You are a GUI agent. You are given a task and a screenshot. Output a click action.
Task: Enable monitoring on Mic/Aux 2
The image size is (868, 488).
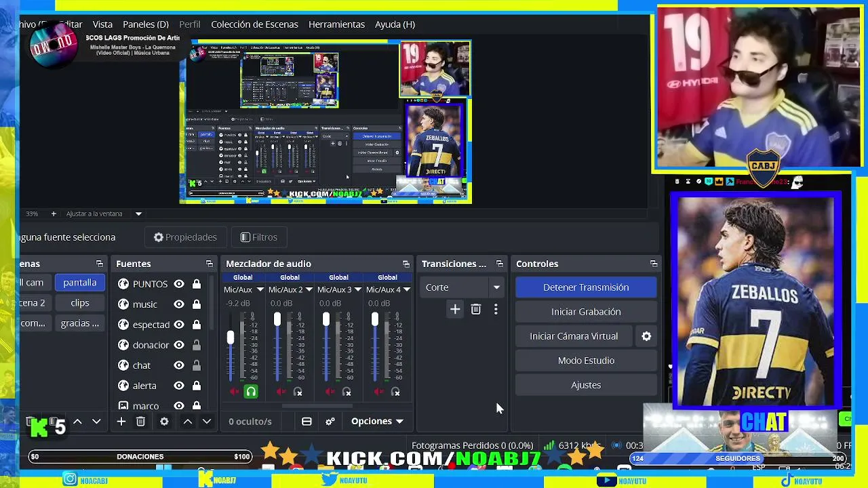click(x=298, y=392)
